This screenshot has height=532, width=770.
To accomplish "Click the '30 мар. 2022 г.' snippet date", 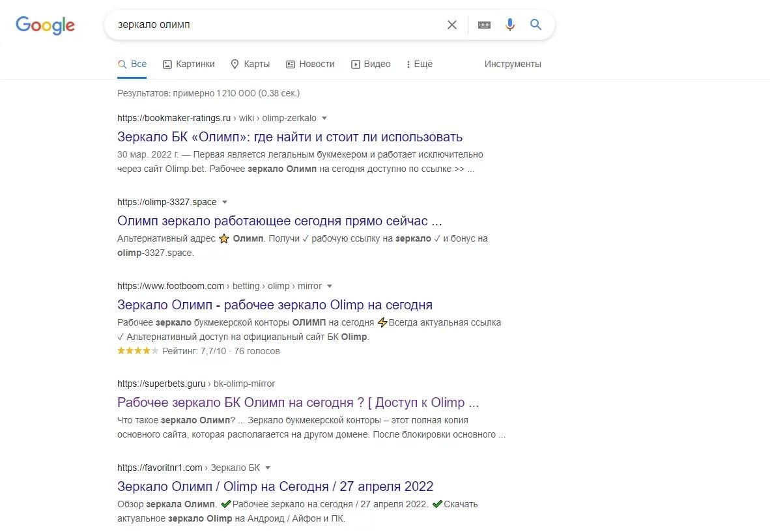I will (x=148, y=154).
